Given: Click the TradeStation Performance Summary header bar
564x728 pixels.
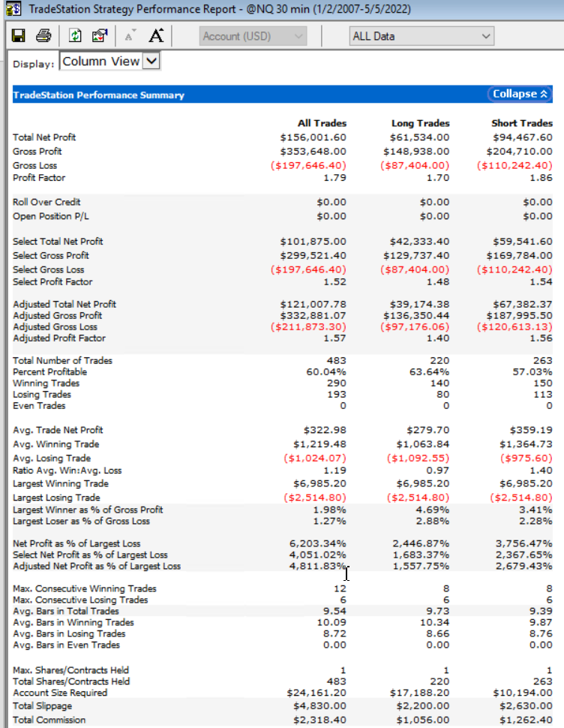Looking at the screenshot, I should (x=225, y=95).
